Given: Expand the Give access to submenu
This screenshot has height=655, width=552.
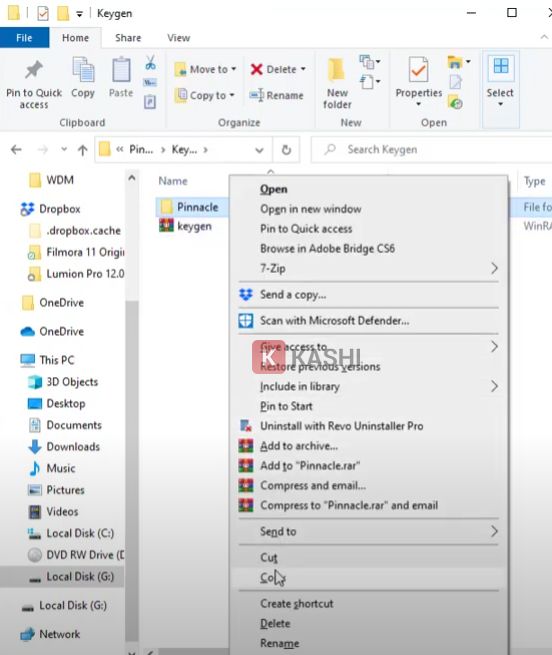Looking at the screenshot, I should (494, 346).
